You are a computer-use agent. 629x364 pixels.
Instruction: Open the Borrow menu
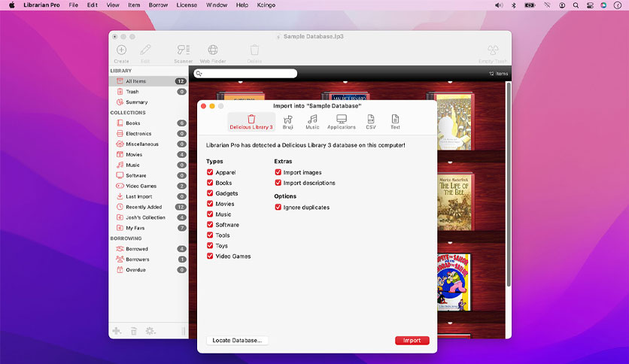point(158,5)
